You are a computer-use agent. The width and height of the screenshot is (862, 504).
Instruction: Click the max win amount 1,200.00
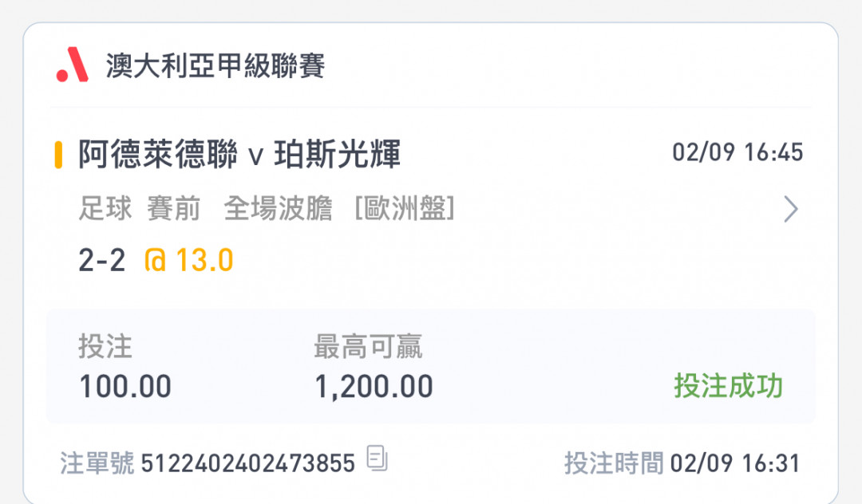click(x=374, y=387)
